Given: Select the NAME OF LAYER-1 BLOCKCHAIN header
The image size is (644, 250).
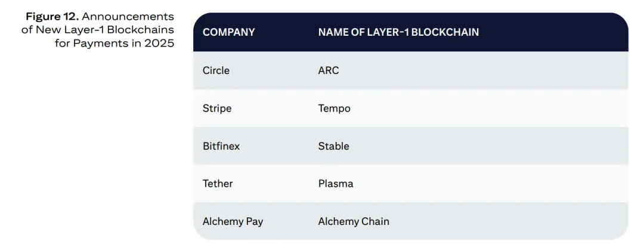Looking at the screenshot, I should (398, 32).
